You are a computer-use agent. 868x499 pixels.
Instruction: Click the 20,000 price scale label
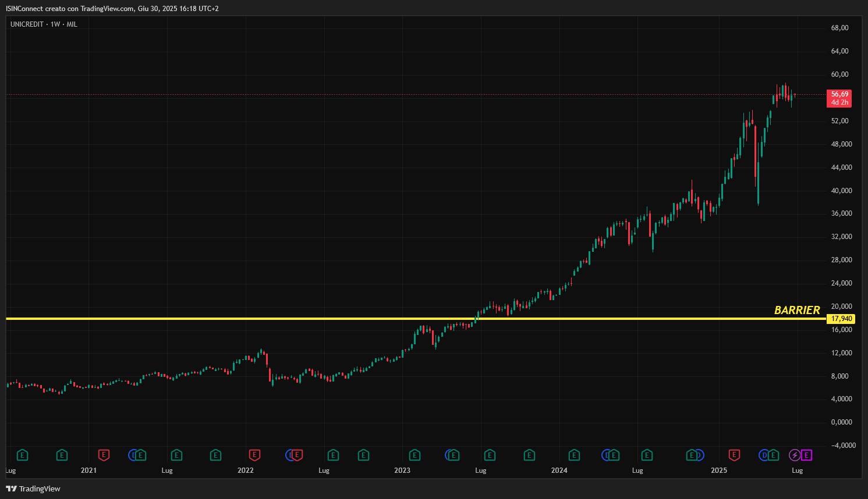point(841,306)
